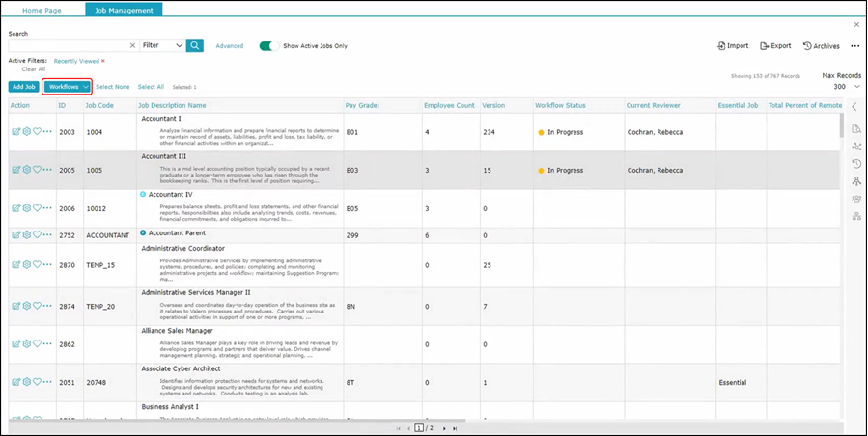Click into the Search input field
Screen dimensions: 868x436
[x=68, y=45]
